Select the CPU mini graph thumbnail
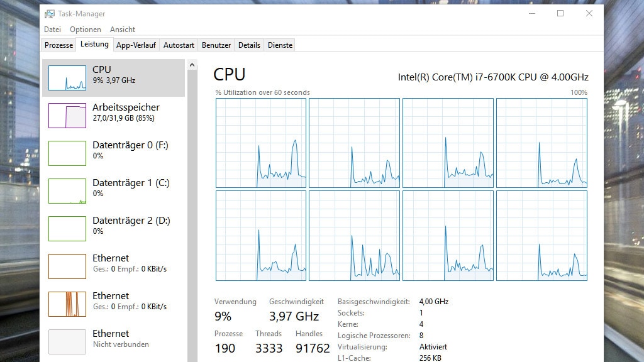This screenshot has width=644, height=362. tap(67, 77)
